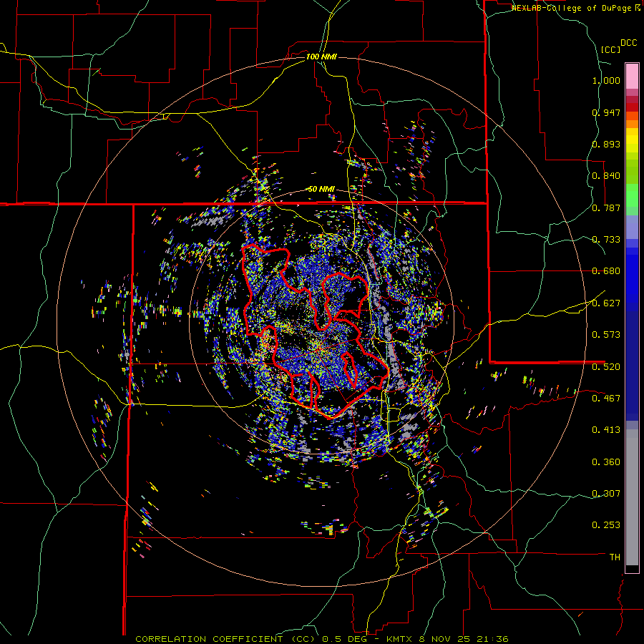Click the DCC label above the legend

tap(628, 43)
